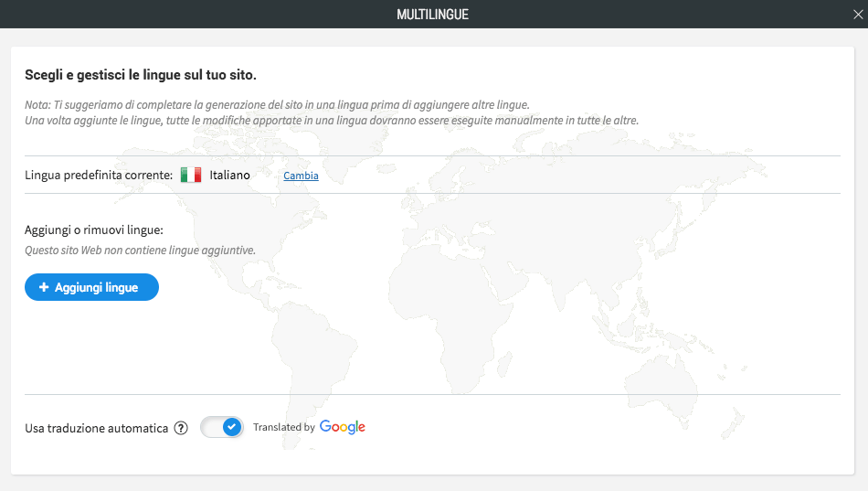This screenshot has width=868, height=491.
Task: Click the plus icon in Aggiungi lingue
Action: pyautogui.click(x=44, y=287)
